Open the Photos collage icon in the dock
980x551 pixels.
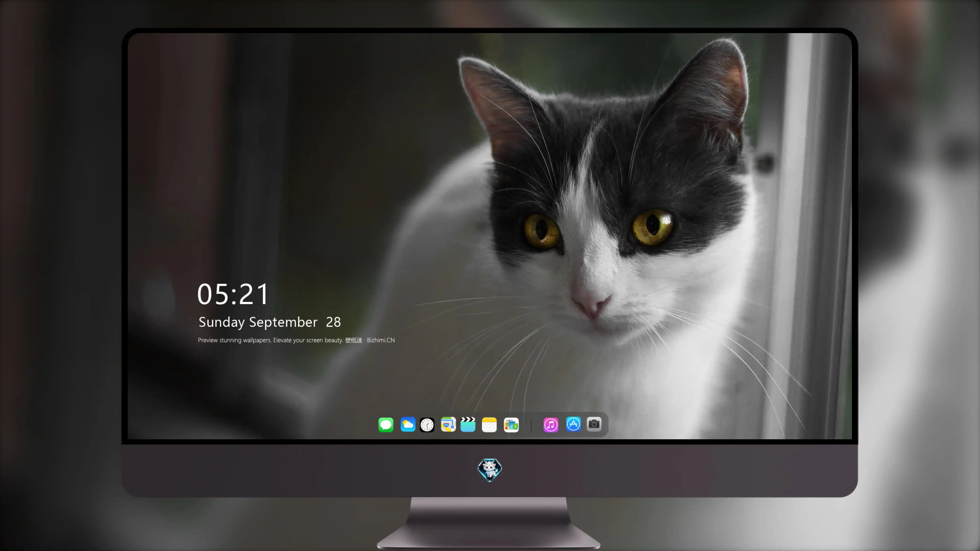pos(511,425)
